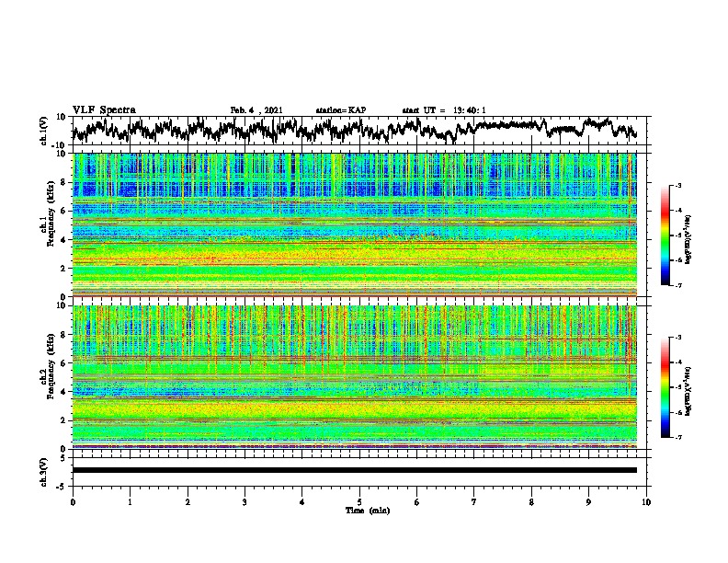This screenshot has width=728, height=563.
Task: Click the "1" tick label on the time axis
Action: coord(130,502)
